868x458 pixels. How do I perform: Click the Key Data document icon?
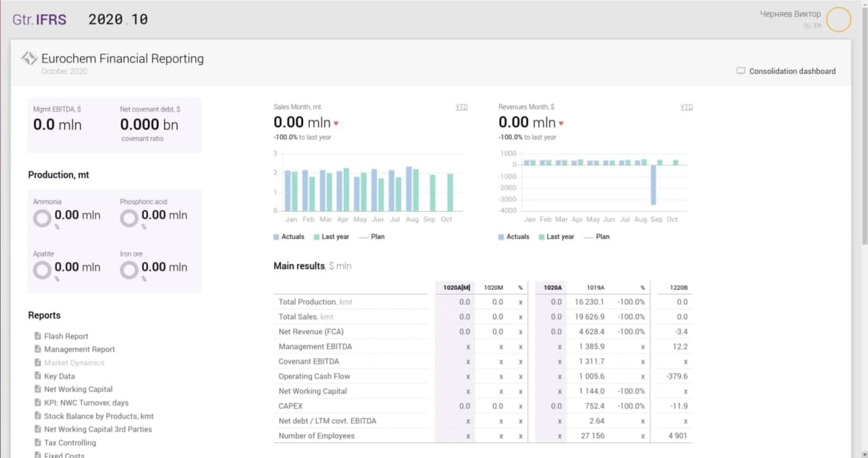pos(38,376)
